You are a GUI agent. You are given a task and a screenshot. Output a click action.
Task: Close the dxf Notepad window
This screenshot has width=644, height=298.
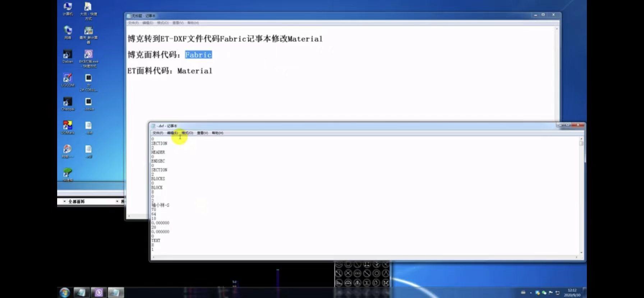tap(578, 125)
